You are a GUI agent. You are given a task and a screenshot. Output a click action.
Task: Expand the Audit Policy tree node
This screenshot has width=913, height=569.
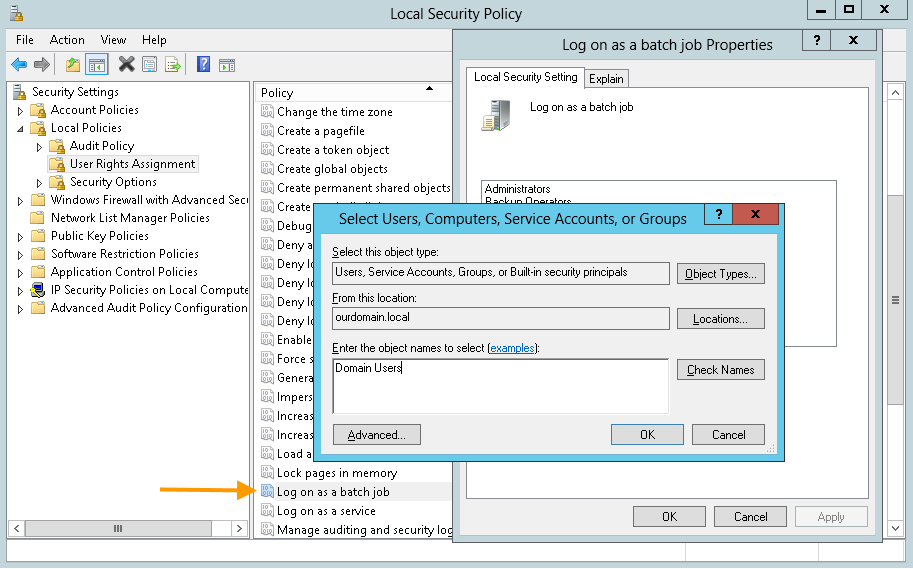coord(40,147)
